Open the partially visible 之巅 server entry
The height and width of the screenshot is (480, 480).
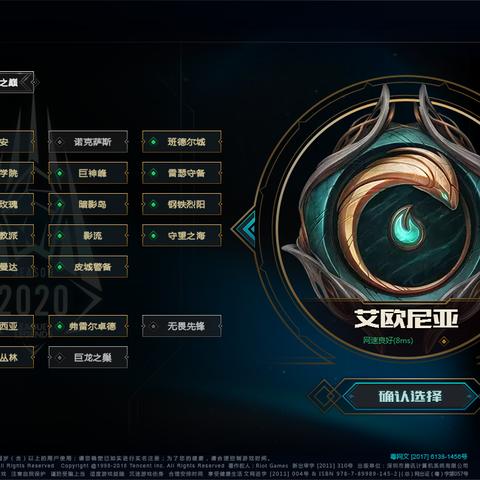click(x=15, y=82)
